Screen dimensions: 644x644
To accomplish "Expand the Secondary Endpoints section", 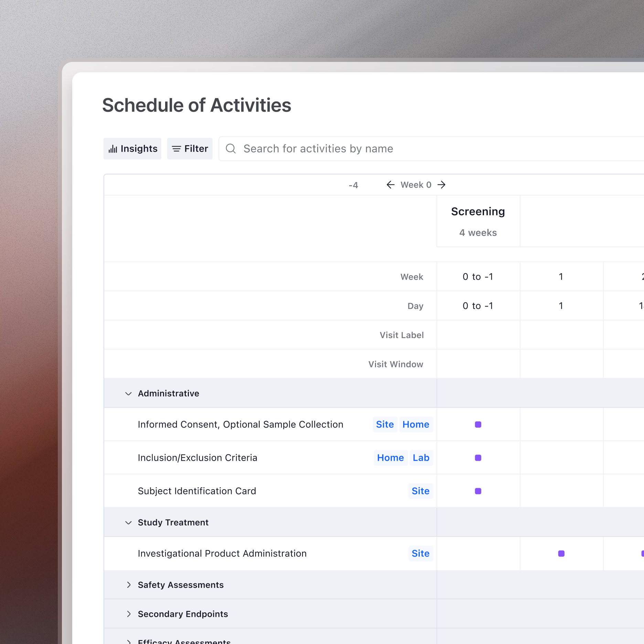I will coord(128,614).
